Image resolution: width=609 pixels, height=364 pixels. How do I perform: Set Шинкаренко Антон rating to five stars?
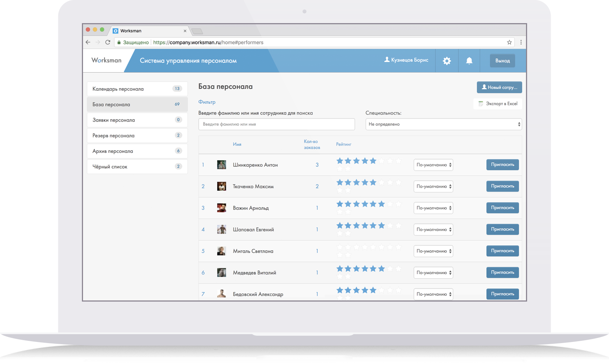[373, 161]
